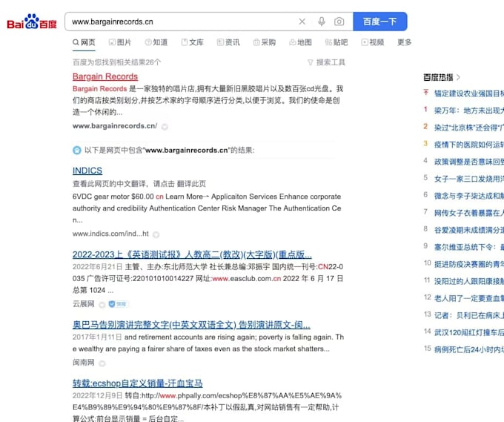Open hot search item 谷爱凌期末成绩满分
Viewport: 504px width, 422px height.
[x=469, y=230]
